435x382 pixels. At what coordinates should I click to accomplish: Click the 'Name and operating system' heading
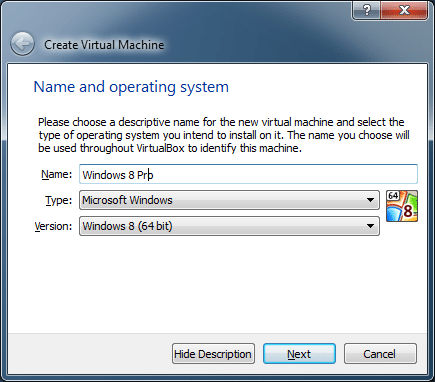tap(131, 87)
